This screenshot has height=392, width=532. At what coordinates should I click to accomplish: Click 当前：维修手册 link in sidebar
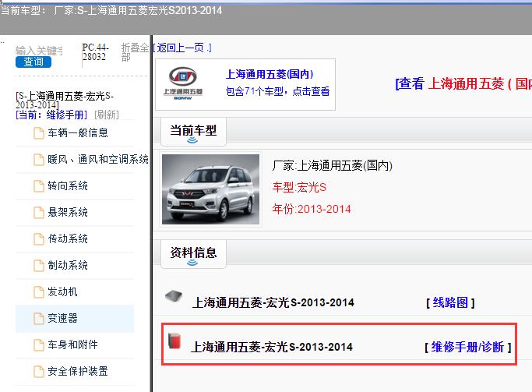point(51,115)
